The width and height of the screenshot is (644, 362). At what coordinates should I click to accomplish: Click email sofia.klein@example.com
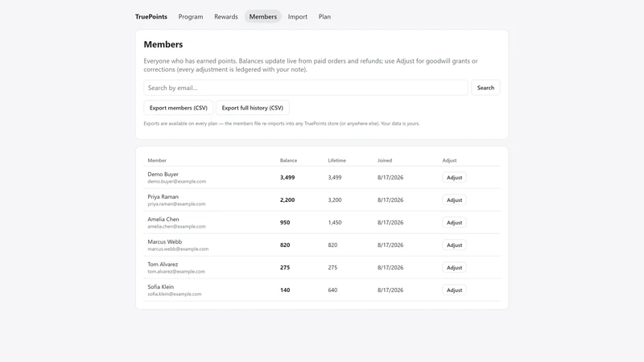[x=175, y=294]
